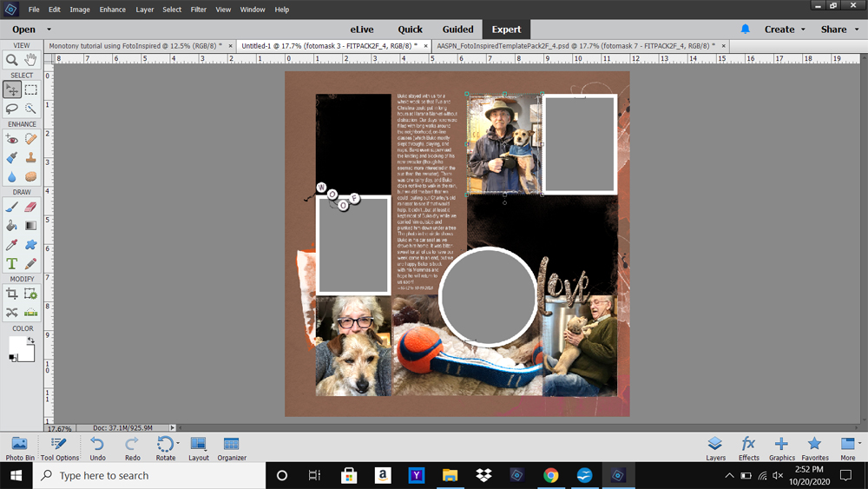Toggle the Layers panel
Image resolution: width=868 pixels, height=489 pixels.
click(715, 448)
